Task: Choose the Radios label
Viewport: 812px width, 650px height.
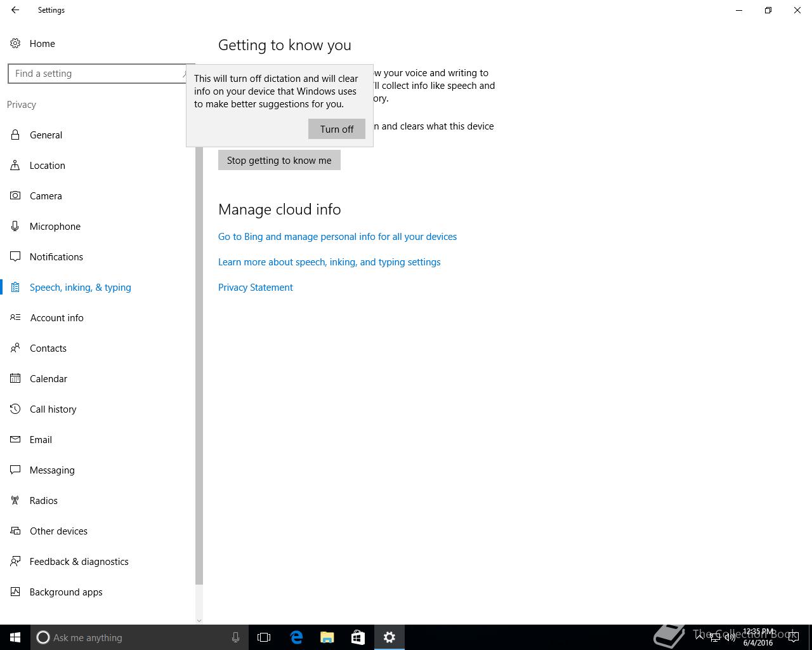Action: tap(44, 500)
